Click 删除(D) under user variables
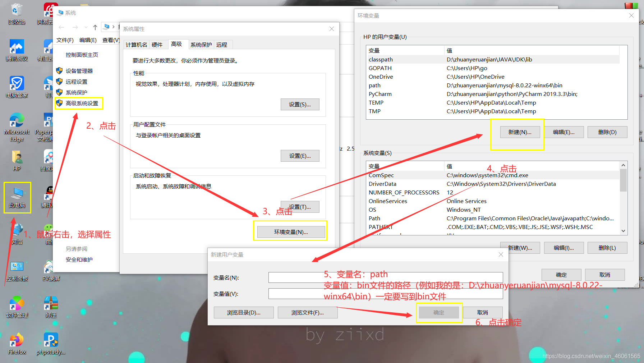The width and height of the screenshot is (644, 363). tap(607, 132)
